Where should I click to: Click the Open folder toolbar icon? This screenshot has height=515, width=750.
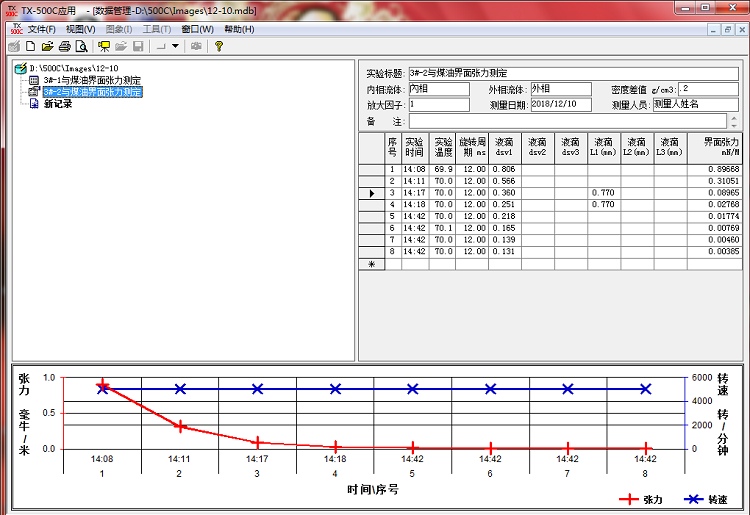pos(47,46)
